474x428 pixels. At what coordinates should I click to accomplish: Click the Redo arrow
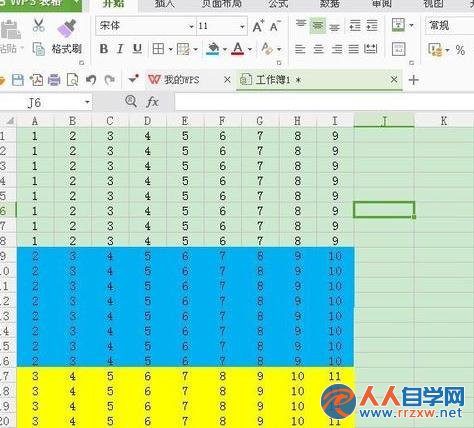(x=109, y=80)
